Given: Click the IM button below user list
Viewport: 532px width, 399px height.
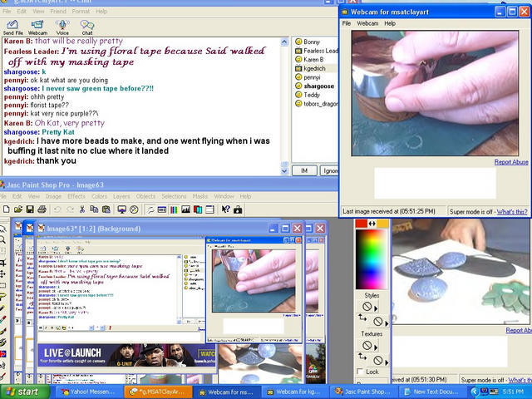Looking at the screenshot, I should click(304, 170).
